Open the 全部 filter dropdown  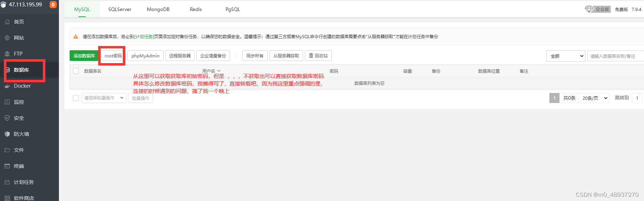coord(565,56)
